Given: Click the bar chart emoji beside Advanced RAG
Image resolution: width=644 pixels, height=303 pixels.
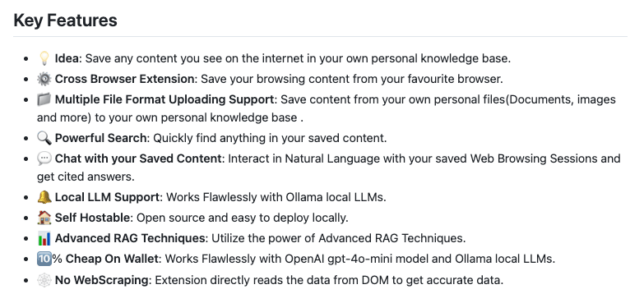Looking at the screenshot, I should tap(44, 238).
